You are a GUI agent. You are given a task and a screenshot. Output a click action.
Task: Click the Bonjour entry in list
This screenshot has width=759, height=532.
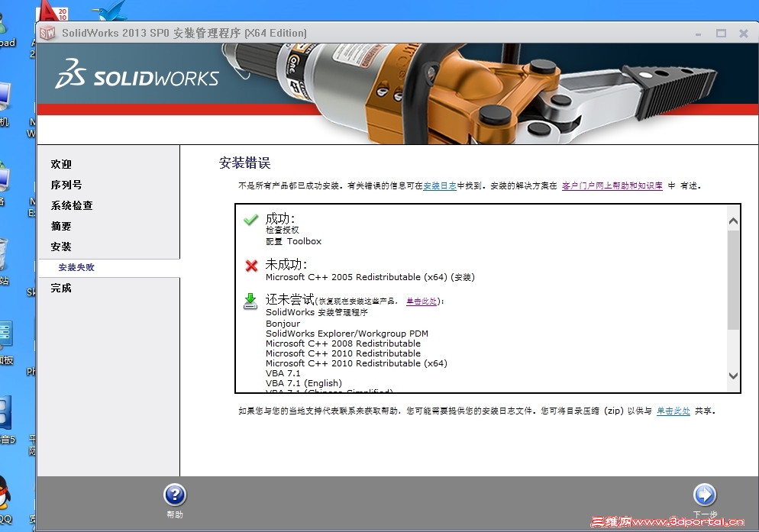[283, 324]
